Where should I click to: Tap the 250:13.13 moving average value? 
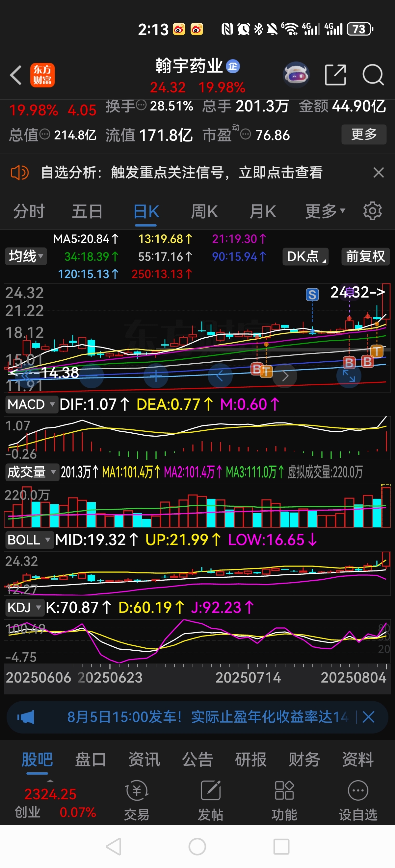(x=162, y=274)
